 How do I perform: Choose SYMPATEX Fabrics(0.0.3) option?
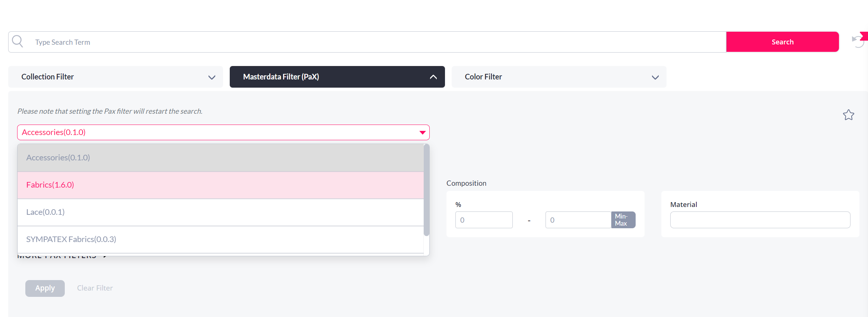point(220,239)
